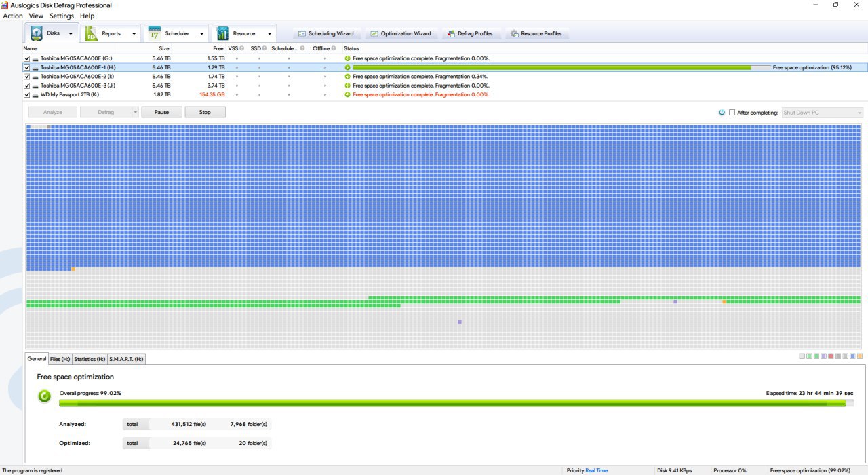This screenshot has height=475, width=868.
Task: Uncheck the Toshiba MG05ACA600E (G:) checkbox
Action: 27,59
